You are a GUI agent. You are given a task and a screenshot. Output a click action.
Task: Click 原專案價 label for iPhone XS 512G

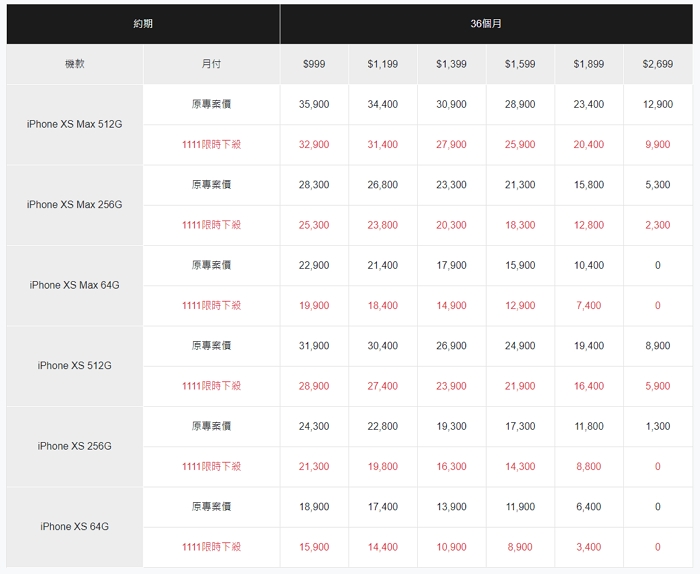tap(211, 346)
